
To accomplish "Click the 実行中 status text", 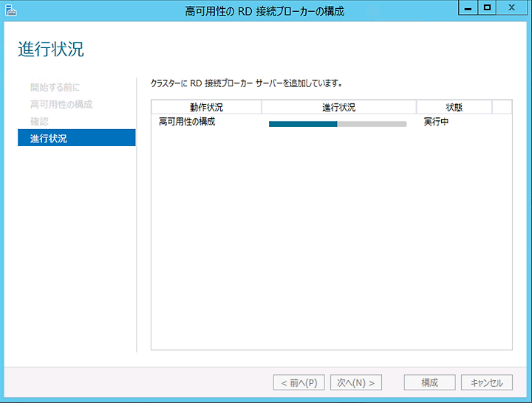I will point(436,122).
